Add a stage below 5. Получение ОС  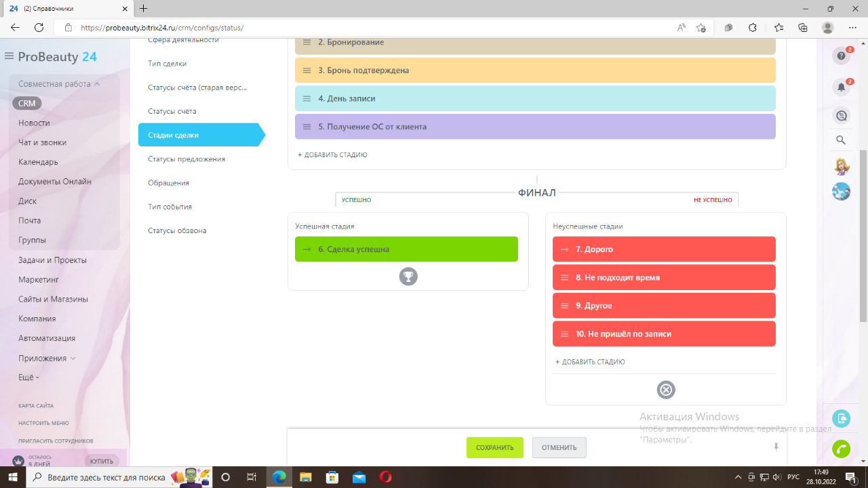pos(332,155)
